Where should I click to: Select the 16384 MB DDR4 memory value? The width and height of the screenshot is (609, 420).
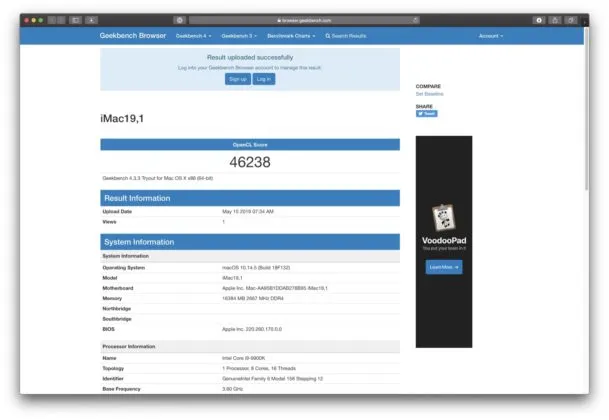pyautogui.click(x=253, y=298)
